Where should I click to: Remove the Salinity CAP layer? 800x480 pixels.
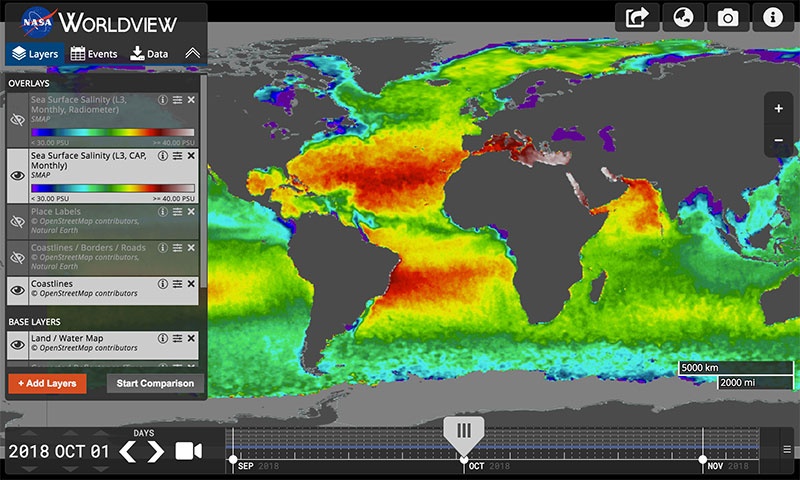191,156
